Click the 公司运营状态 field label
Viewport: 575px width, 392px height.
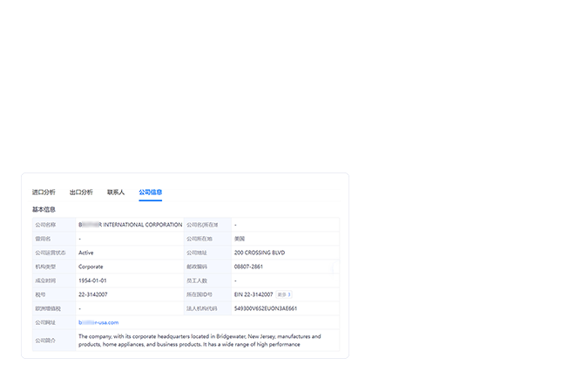(51, 253)
